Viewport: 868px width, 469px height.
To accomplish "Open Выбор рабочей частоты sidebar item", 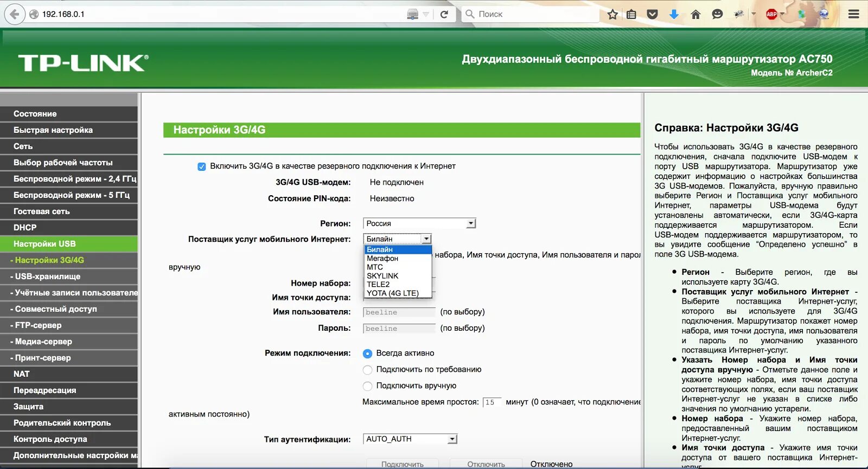I will (69, 163).
